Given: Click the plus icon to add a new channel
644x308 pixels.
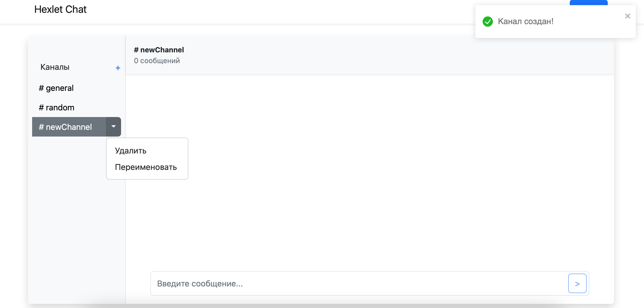Looking at the screenshot, I should [x=118, y=68].
